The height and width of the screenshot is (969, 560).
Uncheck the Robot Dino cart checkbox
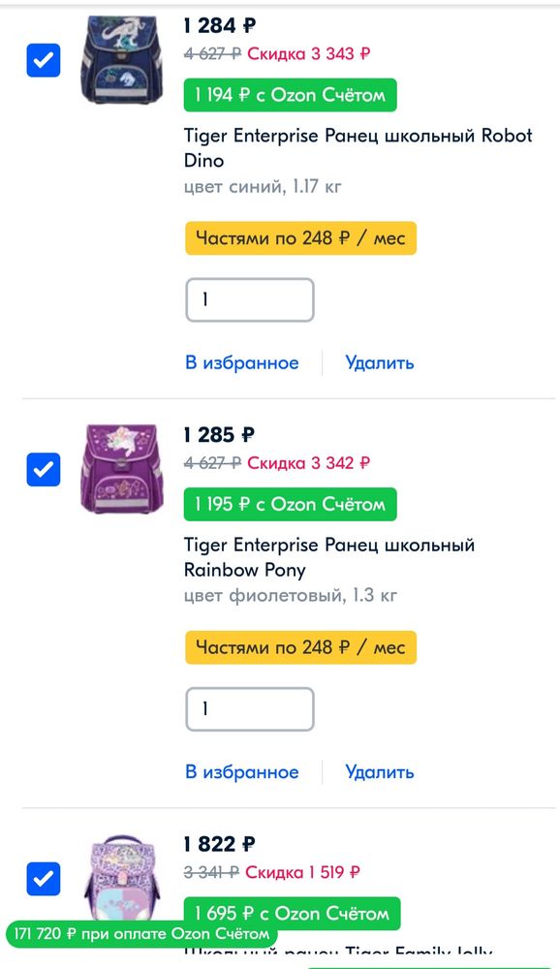coord(42,58)
